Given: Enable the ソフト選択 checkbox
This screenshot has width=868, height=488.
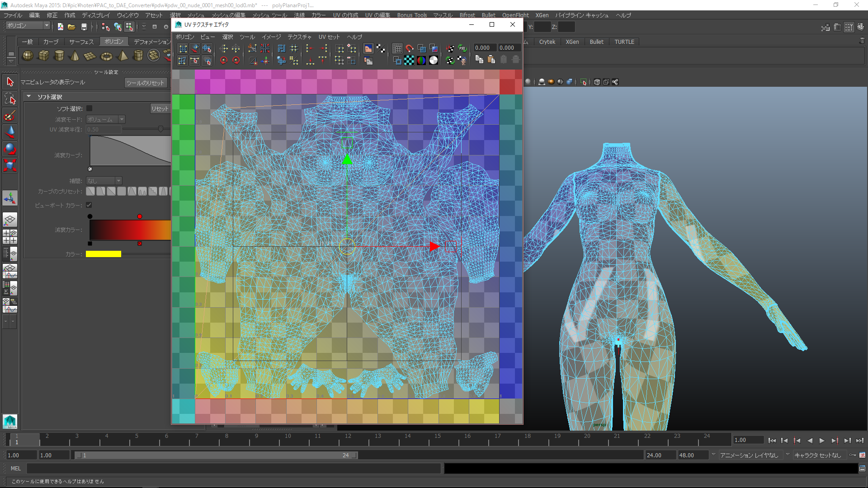Looking at the screenshot, I should 90,108.
